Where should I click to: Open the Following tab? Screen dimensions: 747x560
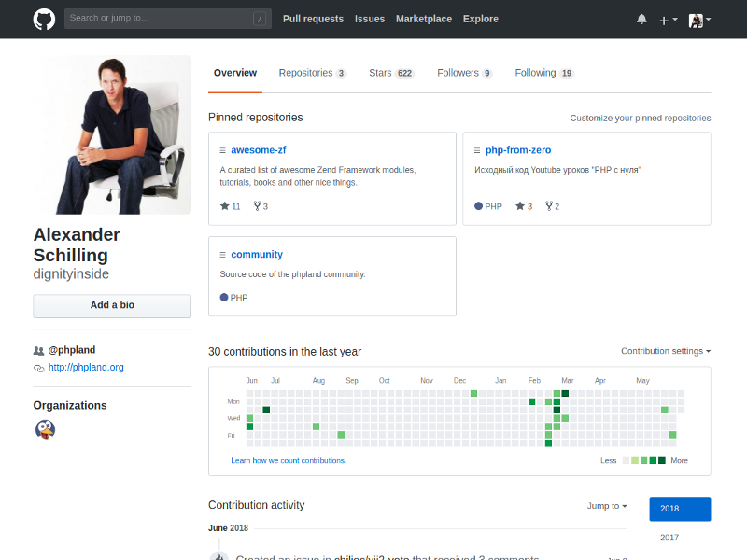click(544, 73)
